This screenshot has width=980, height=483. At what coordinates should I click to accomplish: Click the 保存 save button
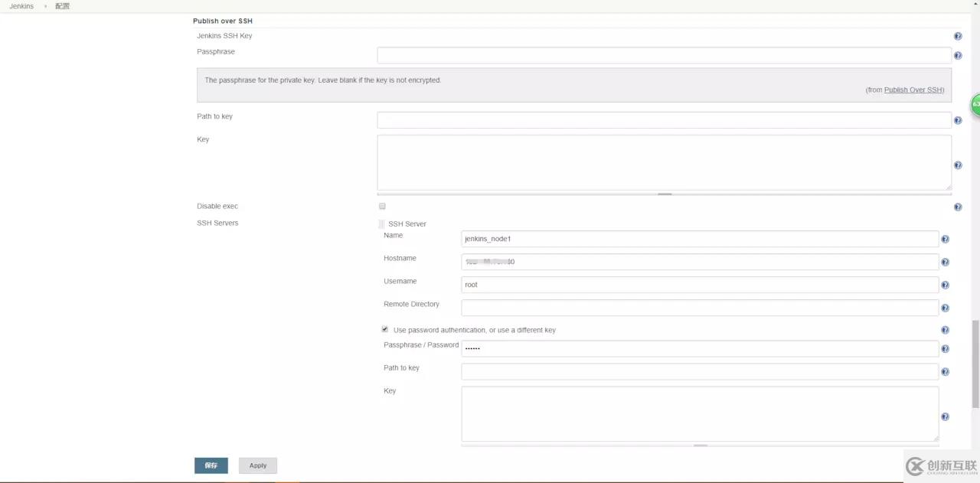tap(211, 465)
